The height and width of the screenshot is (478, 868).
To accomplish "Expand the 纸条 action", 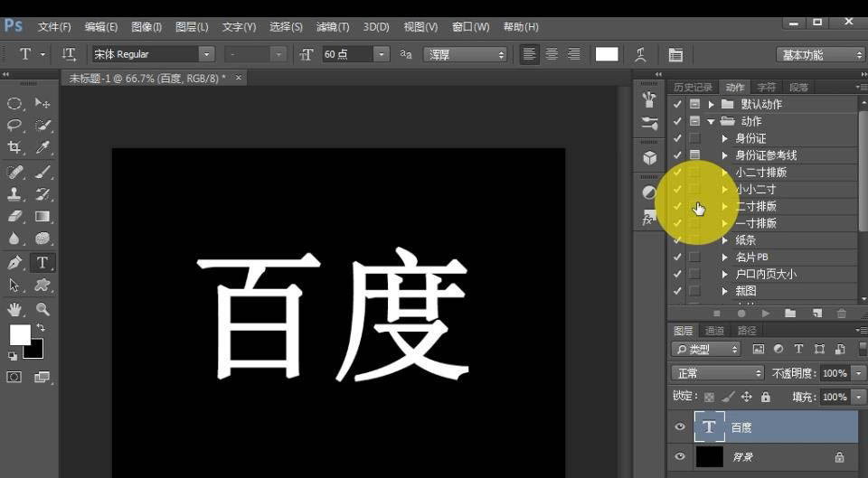I will point(724,240).
